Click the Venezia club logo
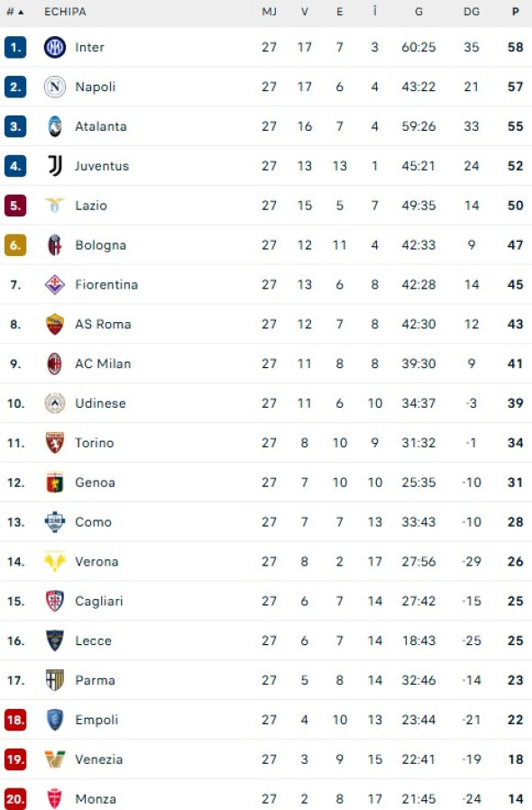Screen dimensions: 532x810 coord(54,759)
